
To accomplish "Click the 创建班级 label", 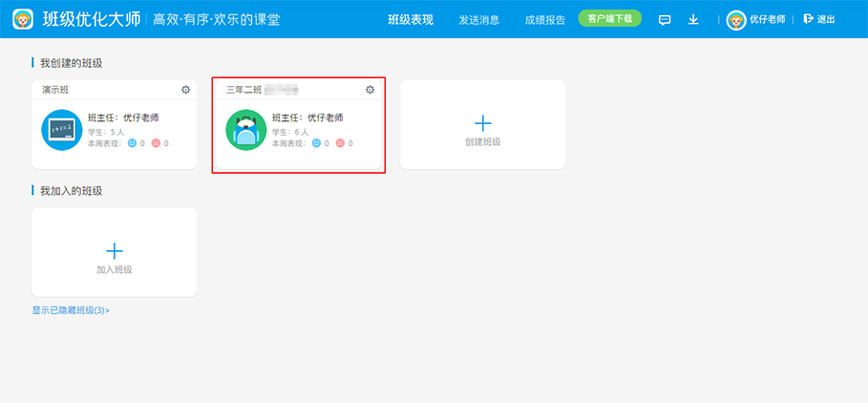I will (x=483, y=141).
